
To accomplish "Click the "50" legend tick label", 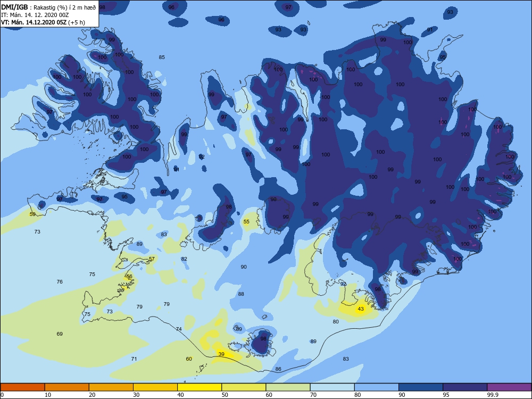I will (x=225, y=395).
